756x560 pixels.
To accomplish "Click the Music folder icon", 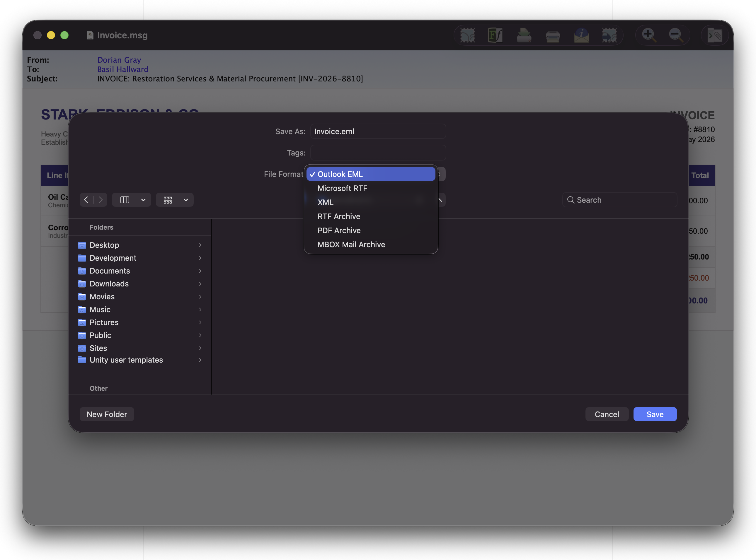I will [x=82, y=310].
